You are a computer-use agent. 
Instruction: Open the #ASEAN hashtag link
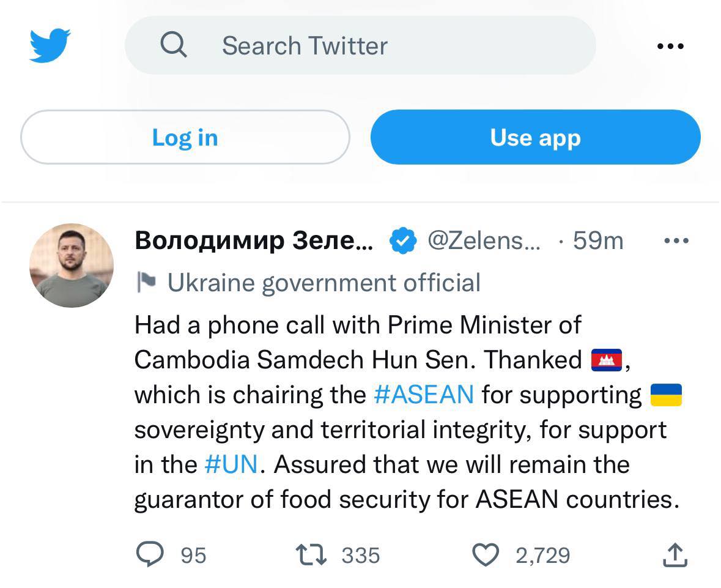click(x=423, y=395)
